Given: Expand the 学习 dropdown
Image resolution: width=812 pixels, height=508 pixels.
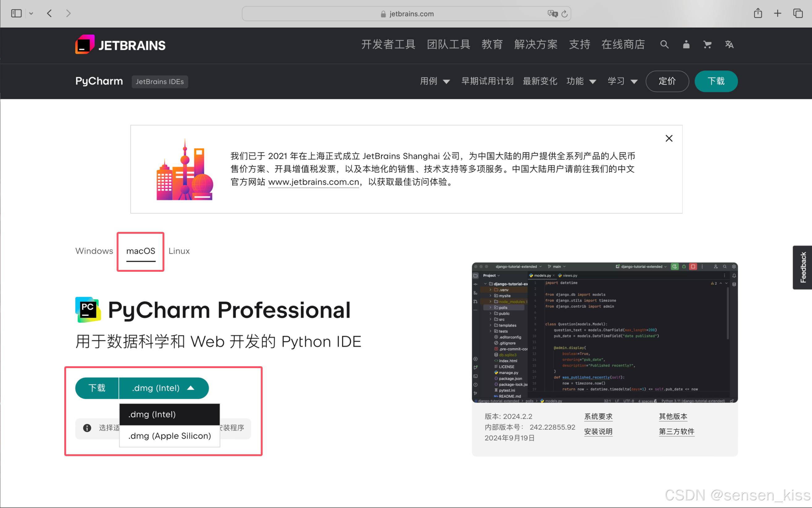Looking at the screenshot, I should pos(623,81).
